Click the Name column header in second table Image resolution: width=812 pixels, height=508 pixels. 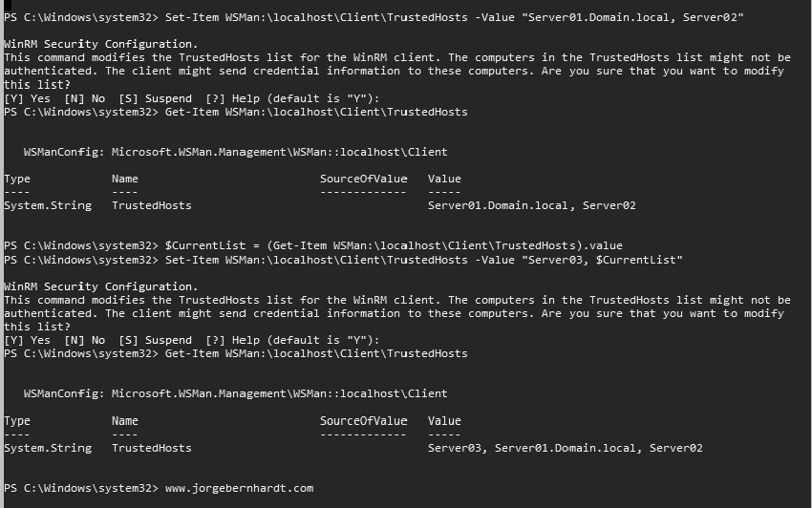[x=124, y=420]
